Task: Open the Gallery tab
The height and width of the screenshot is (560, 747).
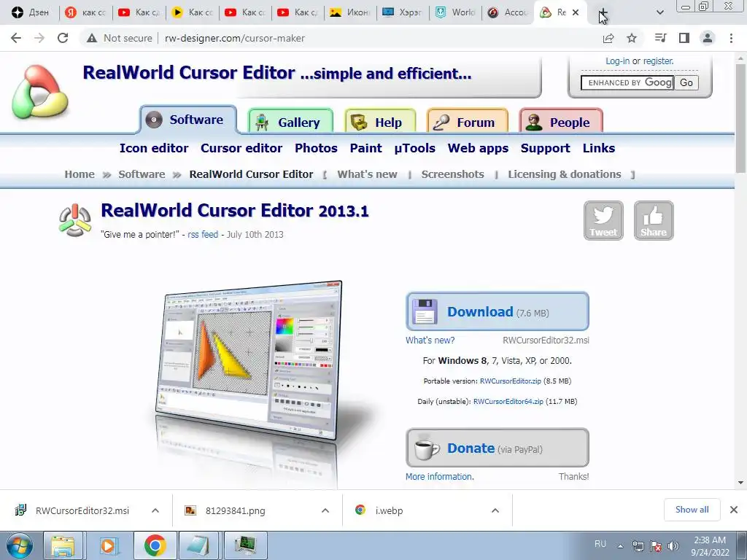Action: tap(290, 122)
